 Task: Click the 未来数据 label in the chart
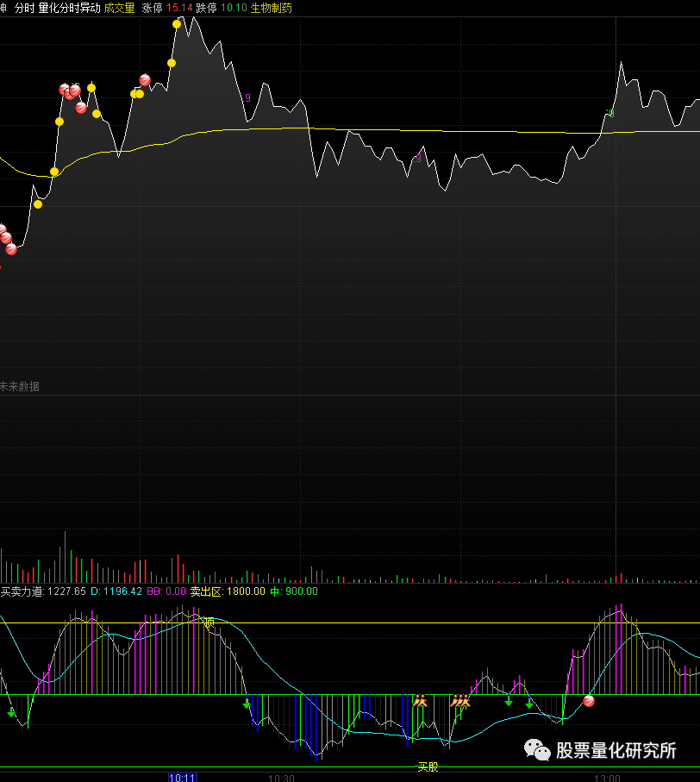(x=20, y=386)
